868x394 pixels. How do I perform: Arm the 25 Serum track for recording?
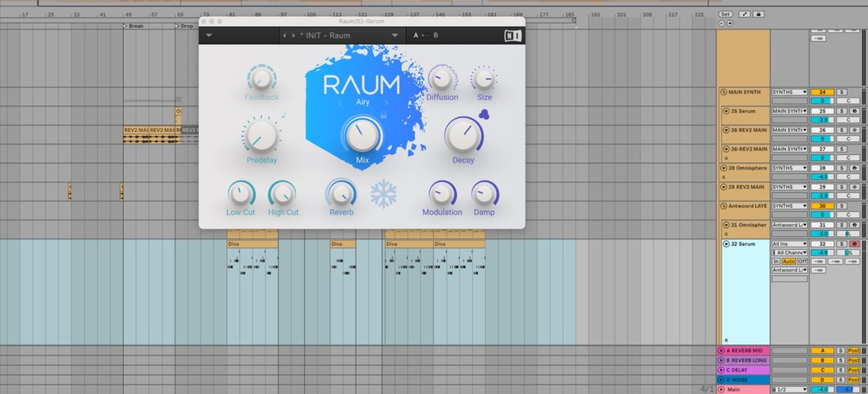[854, 111]
